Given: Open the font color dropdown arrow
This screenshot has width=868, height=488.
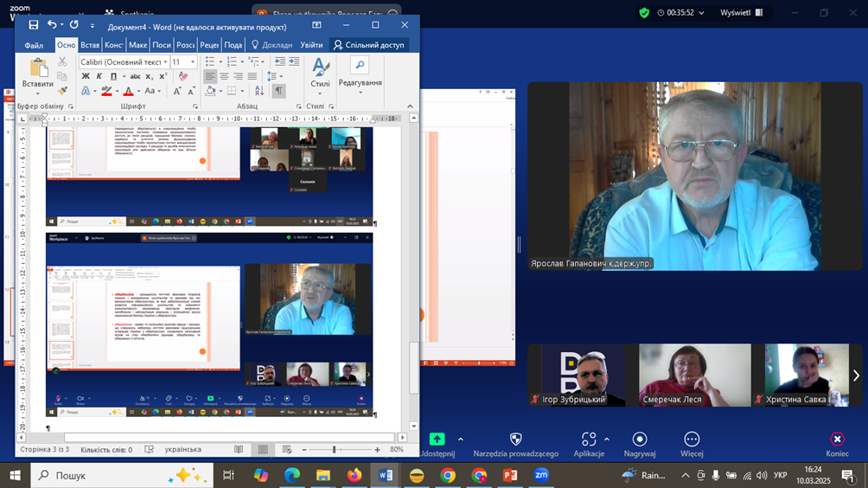Looking at the screenshot, I should pos(137,91).
